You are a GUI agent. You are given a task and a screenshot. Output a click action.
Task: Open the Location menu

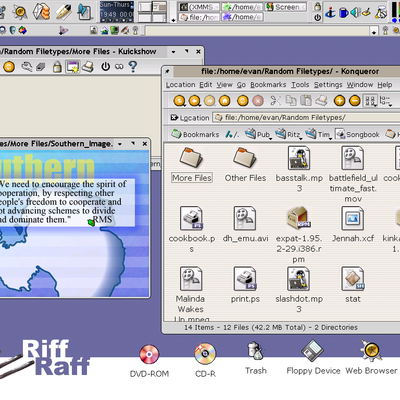coord(181,85)
